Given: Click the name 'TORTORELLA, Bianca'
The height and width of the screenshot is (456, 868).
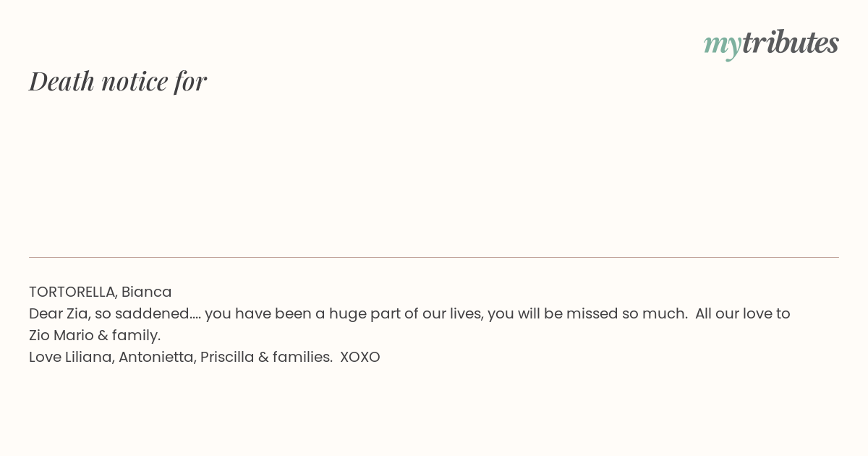Looking at the screenshot, I should click(x=101, y=292).
